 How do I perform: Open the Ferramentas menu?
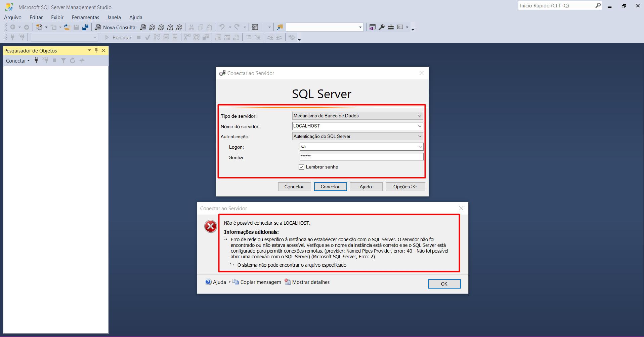[x=85, y=17]
